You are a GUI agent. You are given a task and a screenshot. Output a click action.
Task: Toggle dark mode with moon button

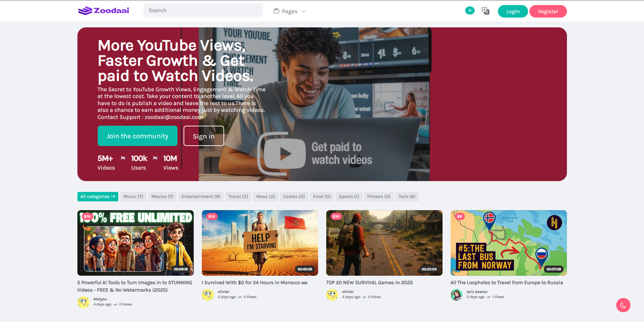[623, 305]
